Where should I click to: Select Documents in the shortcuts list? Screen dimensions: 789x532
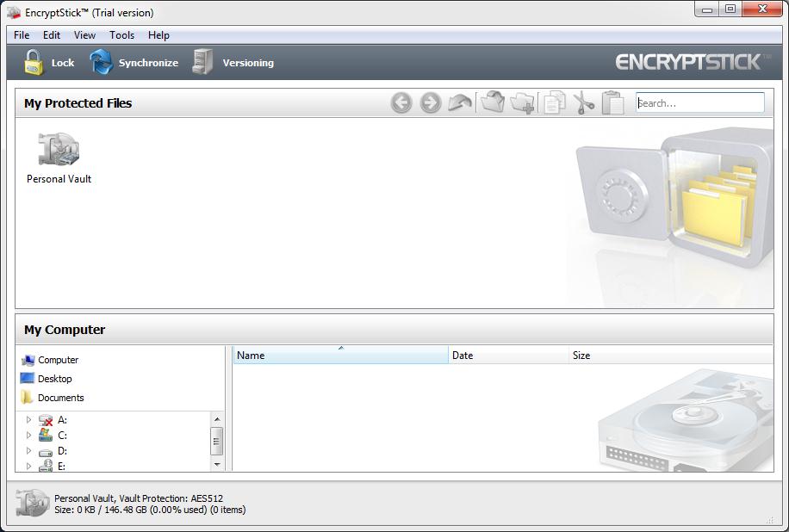[61, 398]
